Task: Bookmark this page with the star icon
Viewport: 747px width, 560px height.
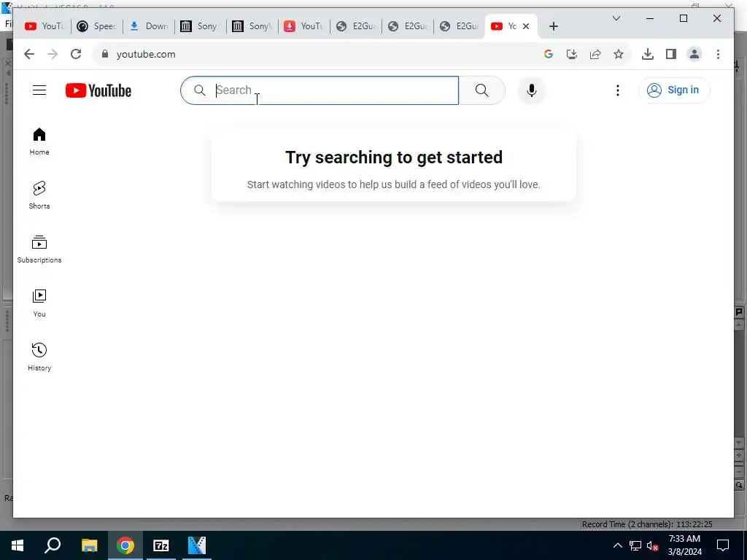Action: (619, 54)
